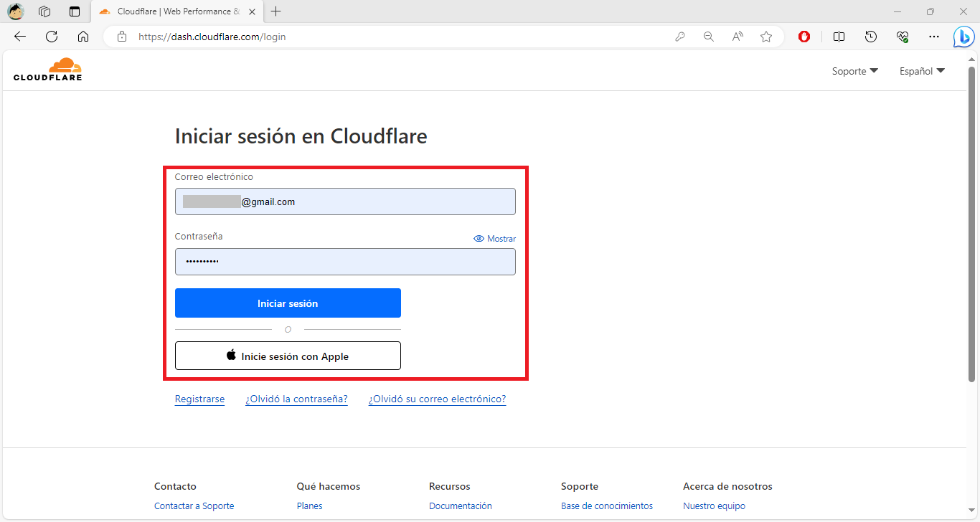Click the Acerca de nosotros heading
Screen dimensions: 980x522
pos(727,486)
